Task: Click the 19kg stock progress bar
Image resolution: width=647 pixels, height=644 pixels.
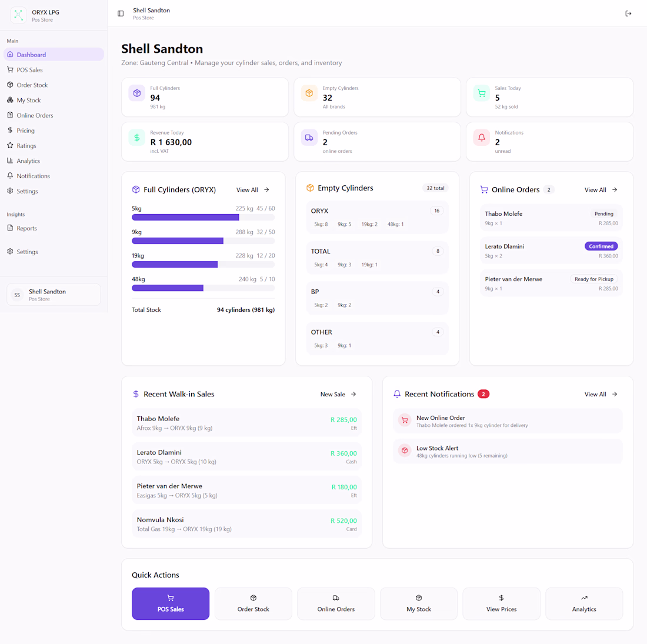Action: 204,265
